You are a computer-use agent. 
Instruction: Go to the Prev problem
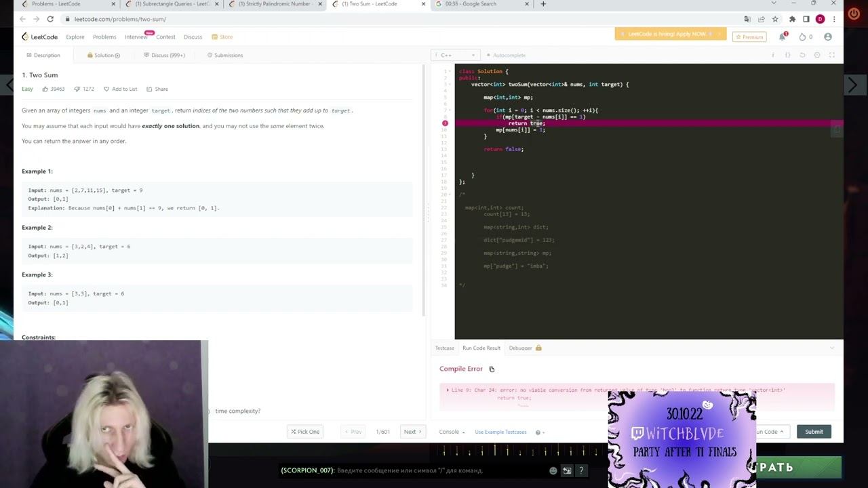pos(353,432)
